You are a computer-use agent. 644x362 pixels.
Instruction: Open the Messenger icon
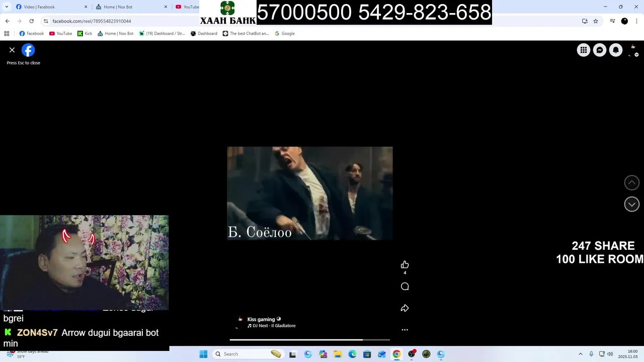click(x=599, y=50)
